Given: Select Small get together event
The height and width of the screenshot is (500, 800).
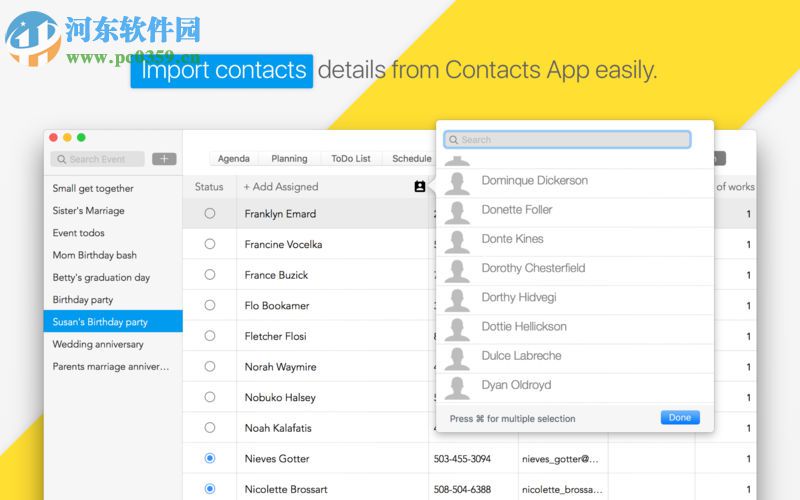Looking at the screenshot, I should pyautogui.click(x=113, y=188).
